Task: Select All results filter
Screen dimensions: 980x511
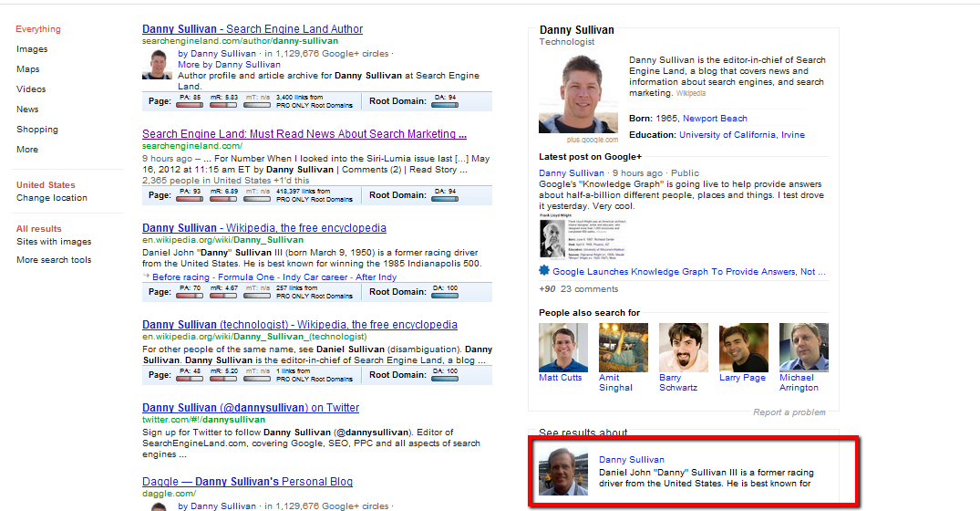Action: [x=39, y=228]
